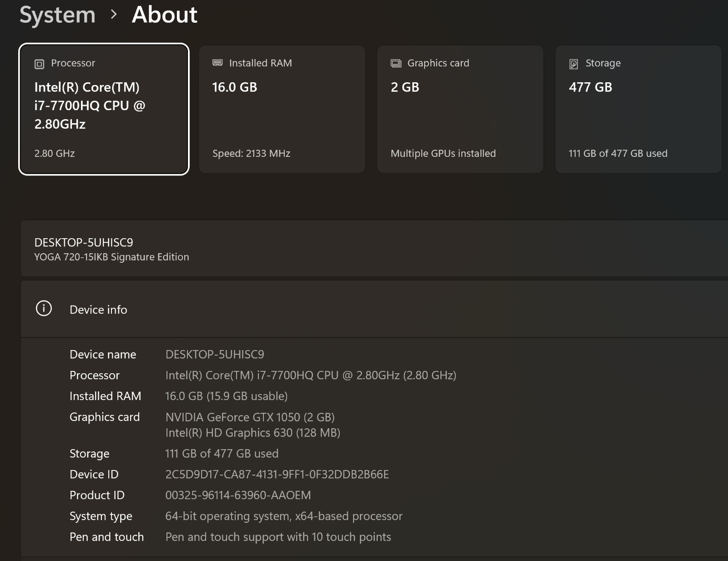Click the Device ID label
Screen dimensions: 728x561
94,474
